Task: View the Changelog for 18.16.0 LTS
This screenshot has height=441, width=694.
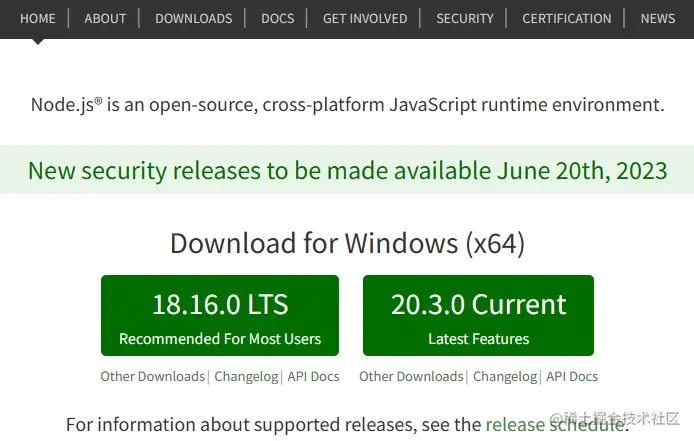Action: click(x=246, y=376)
